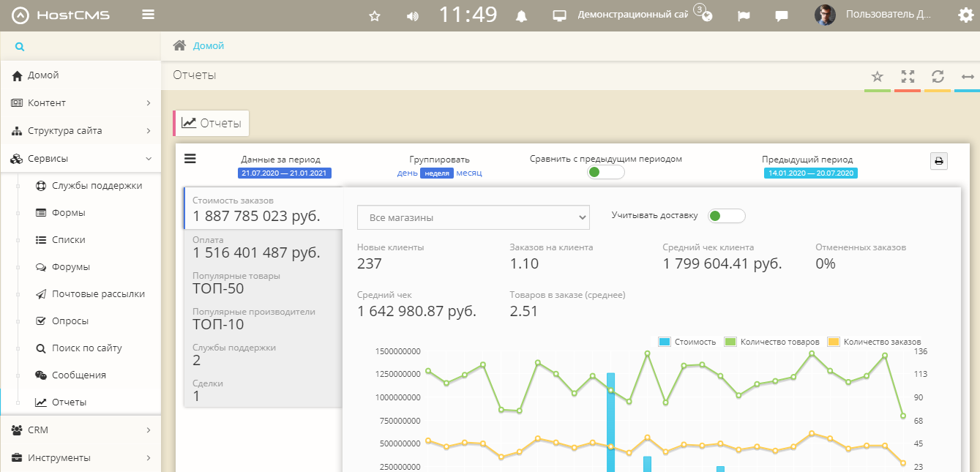Go to 'Домой' in sidebar
Image resolution: width=980 pixels, height=472 pixels.
(81, 75)
